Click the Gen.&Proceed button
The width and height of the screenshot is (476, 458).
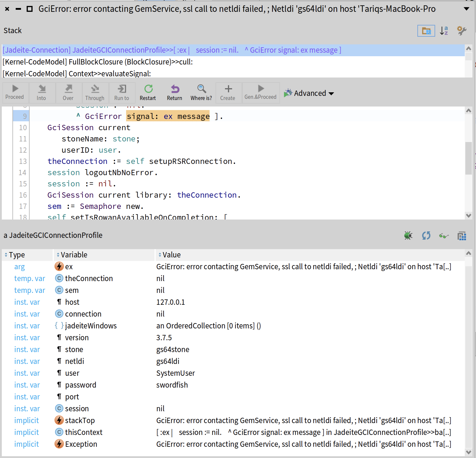pyautogui.click(x=260, y=93)
